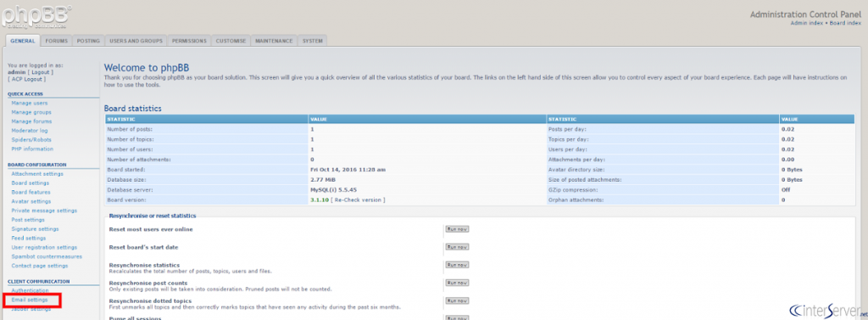Screen dimensions: 868x320
Task: Open Private message settings
Action: pyautogui.click(x=44, y=211)
